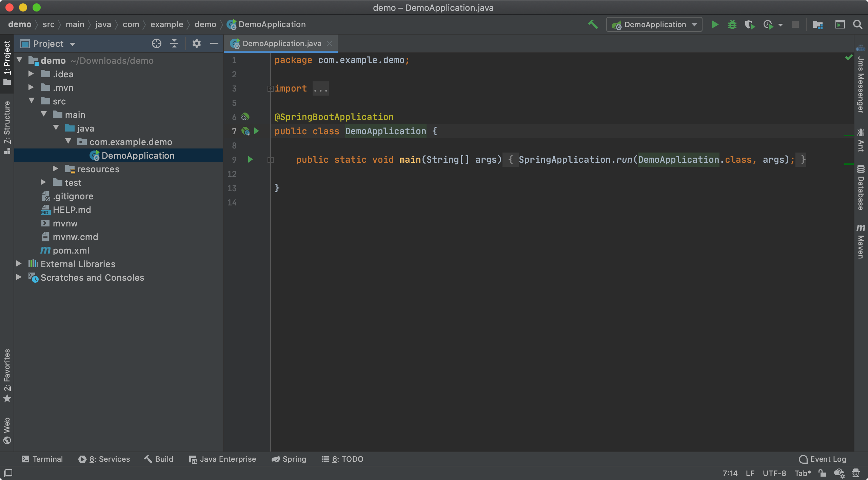Open Project panel gear settings
Viewport: 868px width, 480px height.
(196, 43)
